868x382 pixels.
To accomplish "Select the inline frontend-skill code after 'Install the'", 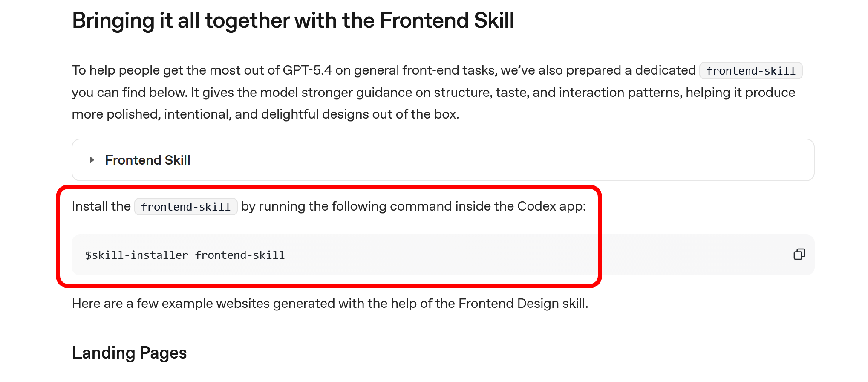I will (186, 207).
